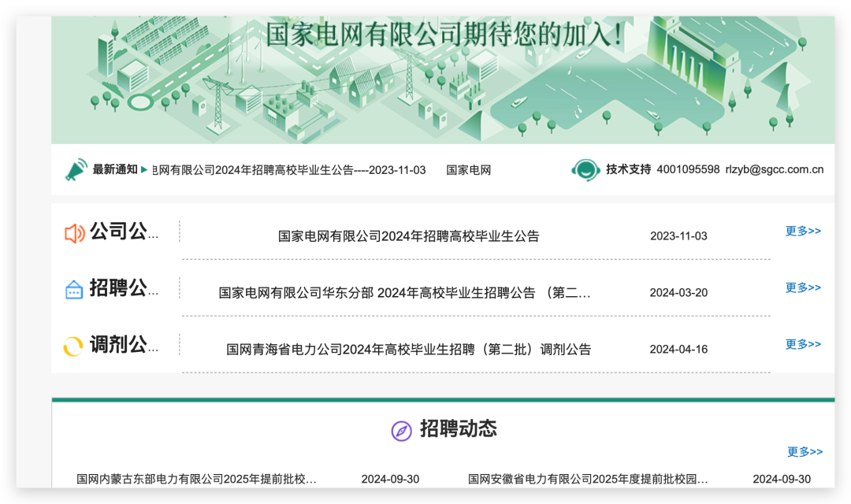Click date 2024-09-30 beside 国网安徽省 item

pyautogui.click(x=782, y=479)
